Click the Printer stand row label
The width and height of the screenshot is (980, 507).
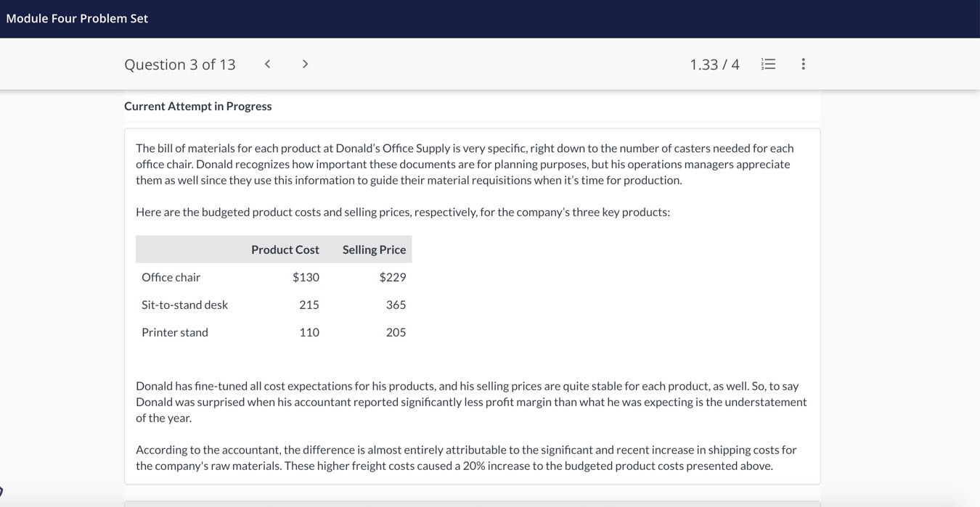(x=175, y=332)
